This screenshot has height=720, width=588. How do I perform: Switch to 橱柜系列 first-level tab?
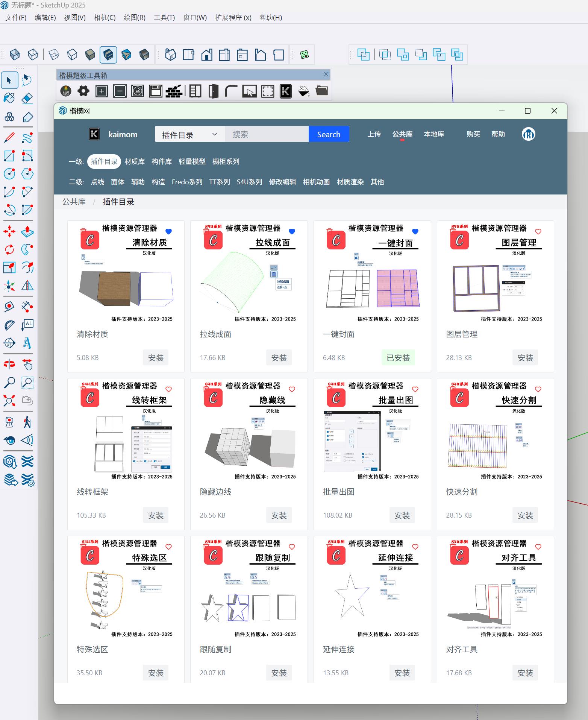click(226, 161)
